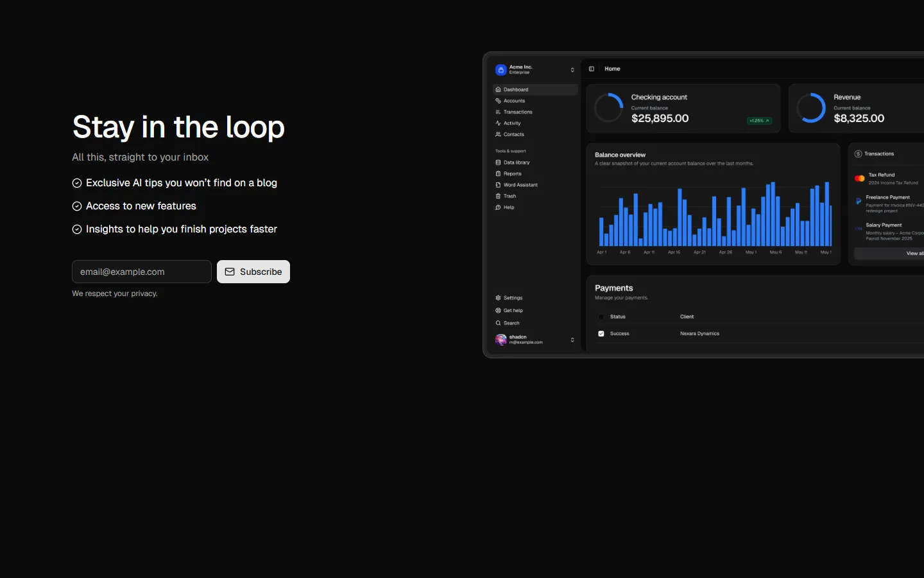Click the shadcn user avatar
Viewport: 924px width, 578px height.
coord(501,340)
